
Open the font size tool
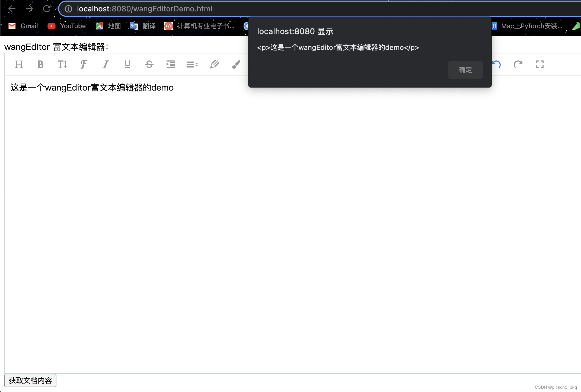62,65
